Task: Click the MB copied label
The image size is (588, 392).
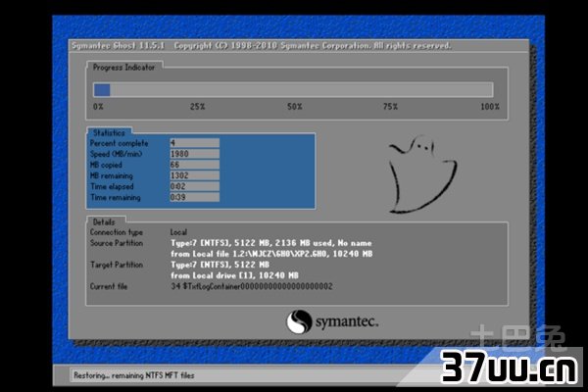Action: point(106,165)
